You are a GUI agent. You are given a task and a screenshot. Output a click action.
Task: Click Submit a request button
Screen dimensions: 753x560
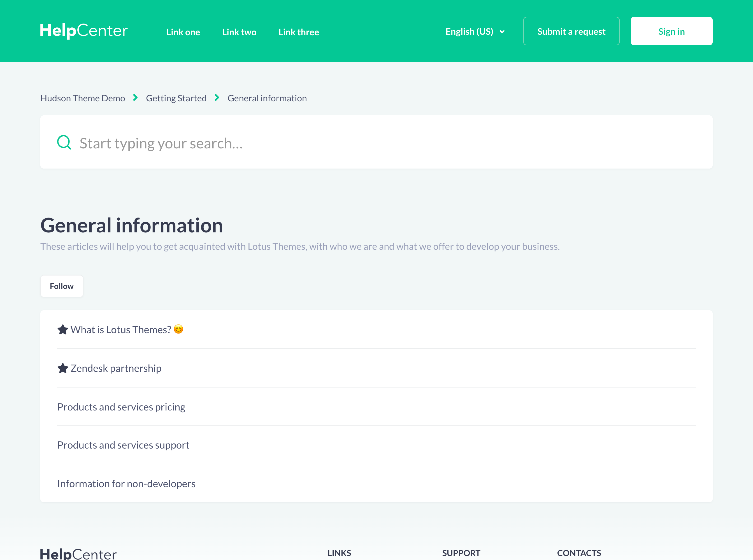pos(571,31)
